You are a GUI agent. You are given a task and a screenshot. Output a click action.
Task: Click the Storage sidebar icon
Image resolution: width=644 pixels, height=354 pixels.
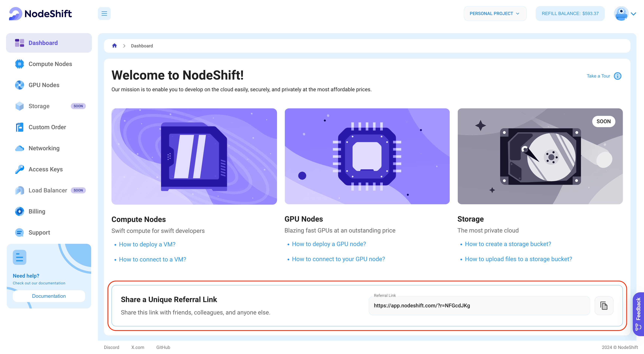(19, 106)
